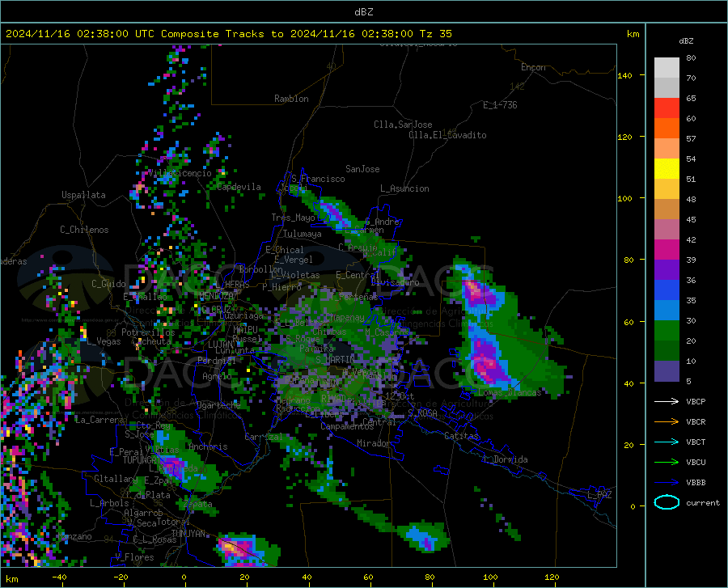Click the 'Carrizal' map label
The height and width of the screenshot is (588, 728).
pos(263,437)
